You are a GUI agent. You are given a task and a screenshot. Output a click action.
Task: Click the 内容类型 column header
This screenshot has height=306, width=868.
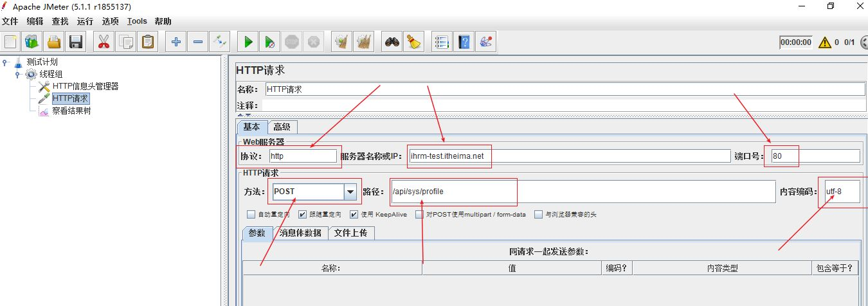(x=723, y=268)
